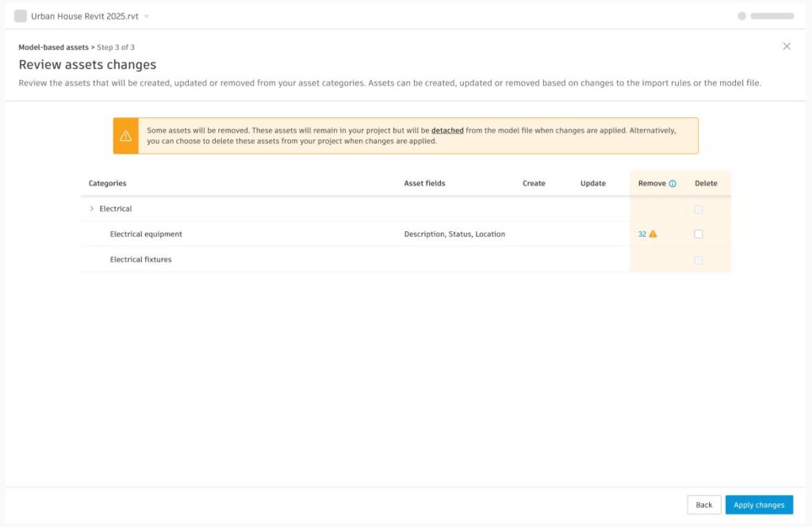Check the Delete checkbox for Electrical equipment
Screen dimensions: 812x527
tap(699, 234)
